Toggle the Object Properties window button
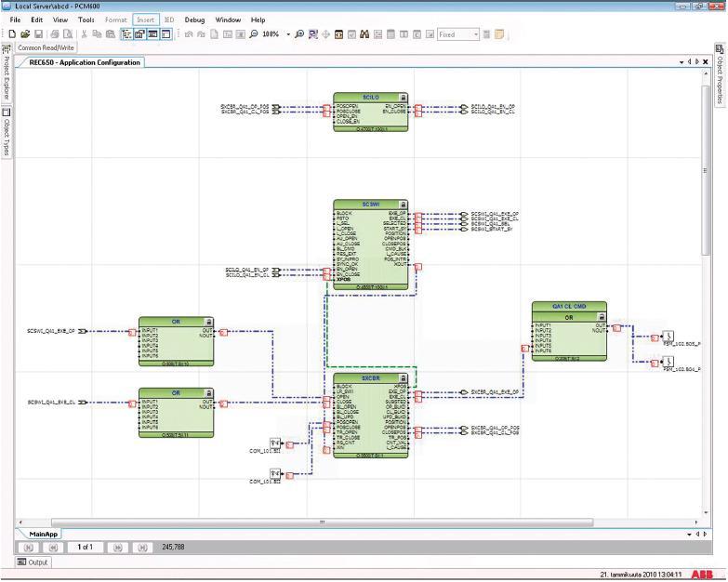The height and width of the screenshot is (582, 728). point(139,33)
